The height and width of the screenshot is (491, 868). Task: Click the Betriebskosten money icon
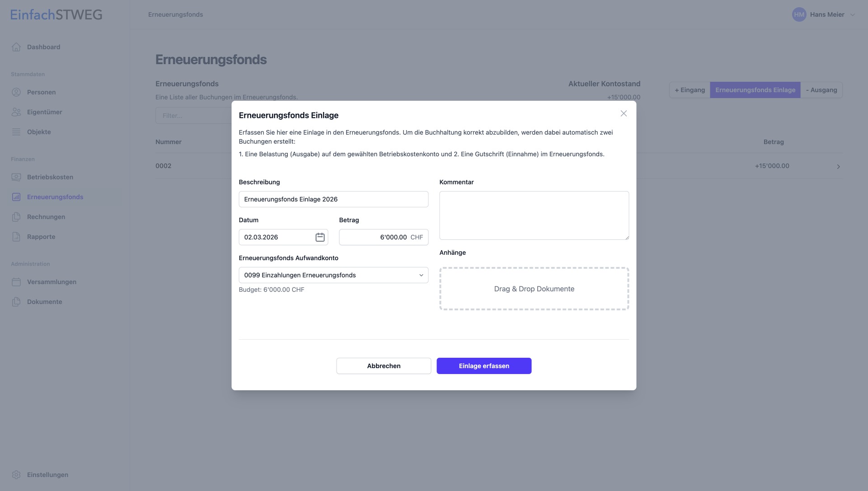point(16,177)
